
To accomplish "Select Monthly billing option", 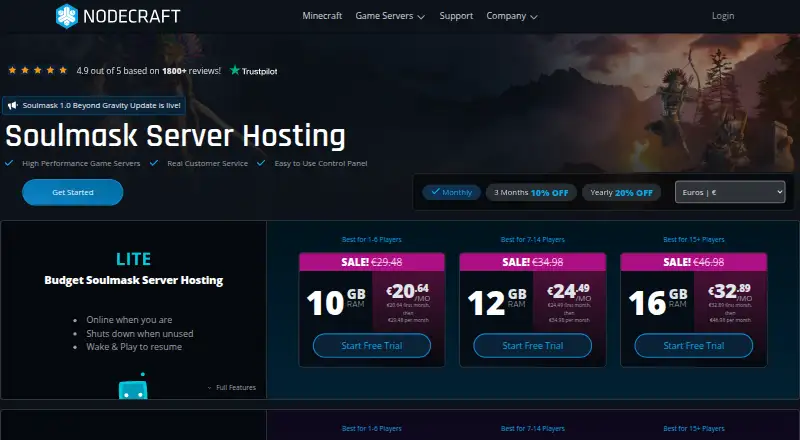I will pyautogui.click(x=452, y=192).
